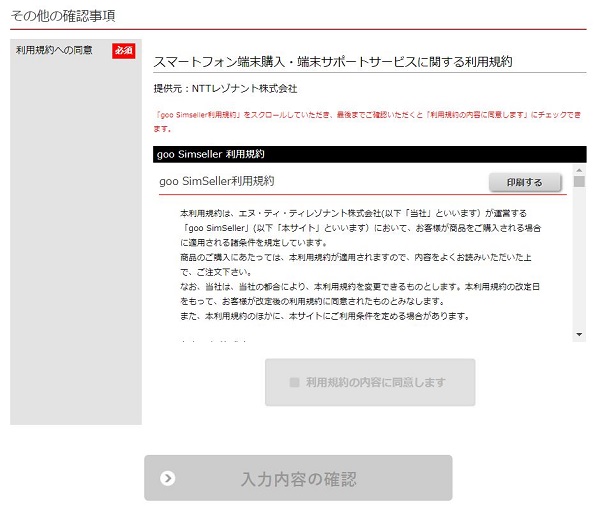
Task: Click the スマートフォン端末購入 terms heading
Action: pos(333,62)
